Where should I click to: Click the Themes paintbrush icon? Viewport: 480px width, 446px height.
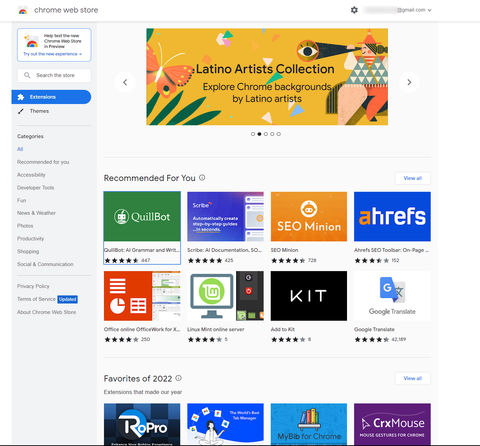click(x=21, y=111)
